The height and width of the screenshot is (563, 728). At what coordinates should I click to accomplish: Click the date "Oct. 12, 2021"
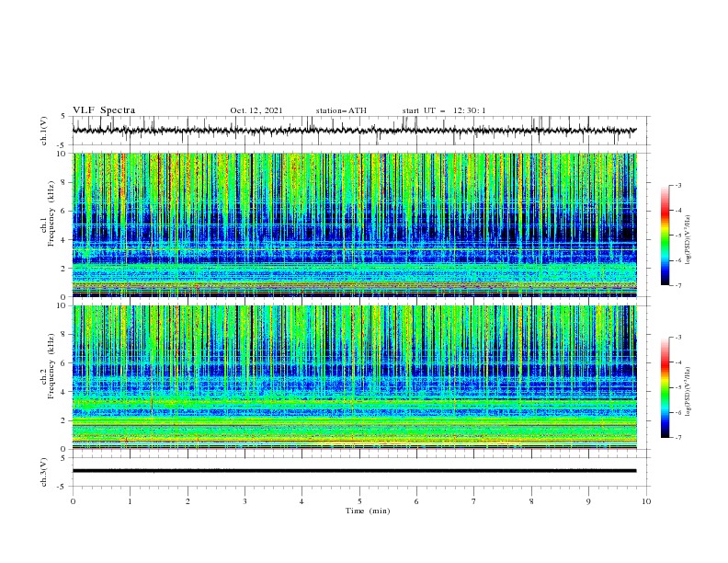point(256,110)
